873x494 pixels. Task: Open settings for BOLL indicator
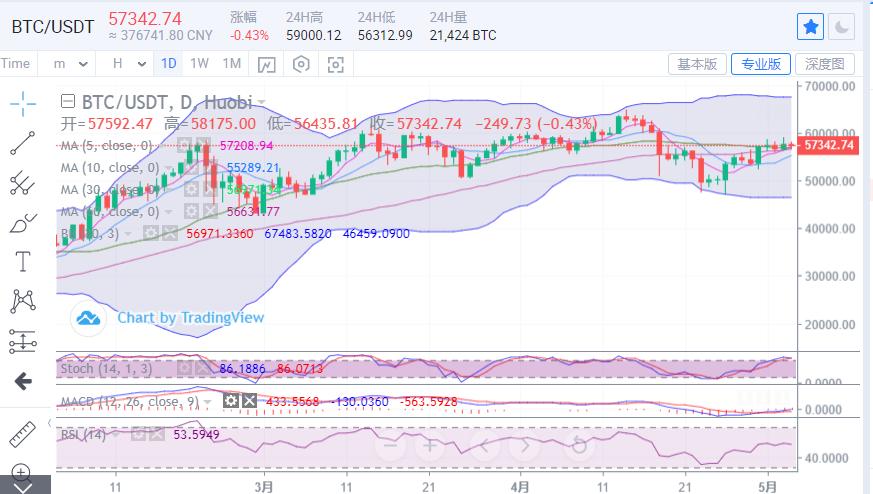(151, 233)
